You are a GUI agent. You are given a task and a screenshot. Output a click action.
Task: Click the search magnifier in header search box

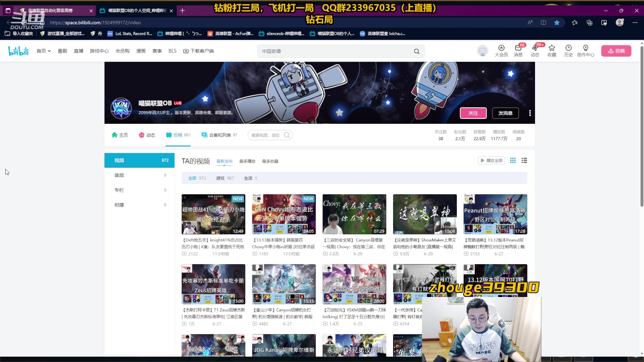[x=417, y=51]
